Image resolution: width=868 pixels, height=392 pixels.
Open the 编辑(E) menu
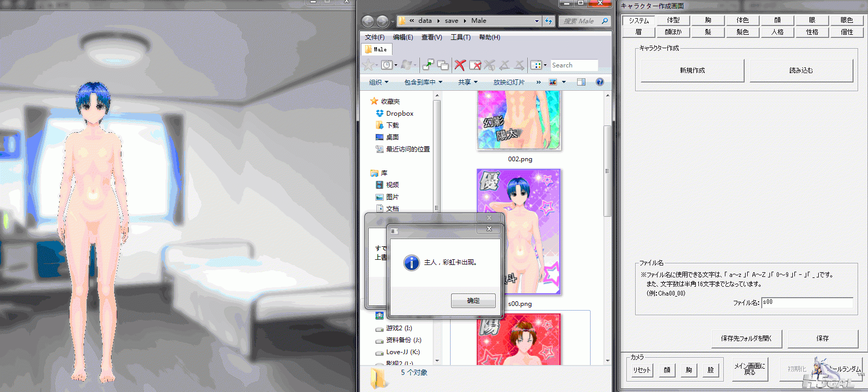[403, 37]
